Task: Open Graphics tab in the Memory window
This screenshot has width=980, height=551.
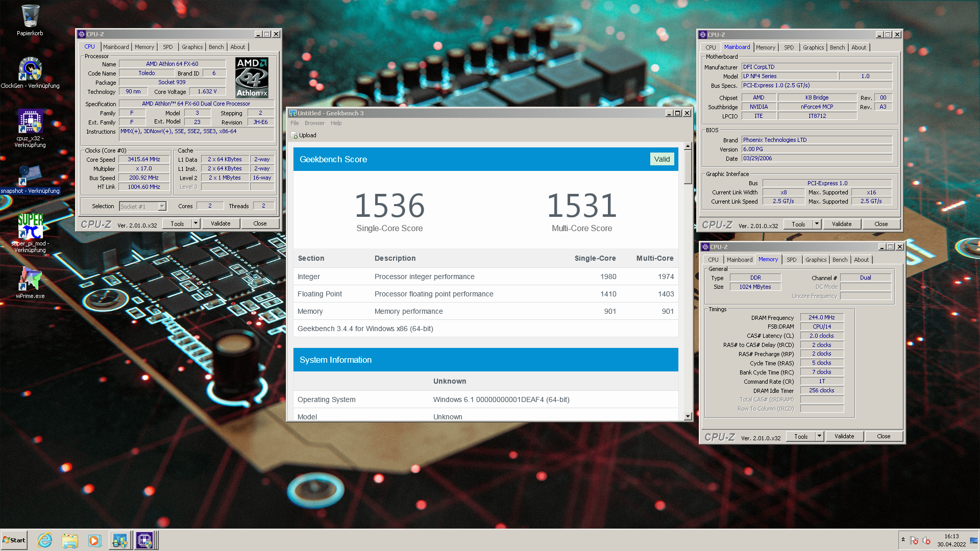Action: pos(816,260)
